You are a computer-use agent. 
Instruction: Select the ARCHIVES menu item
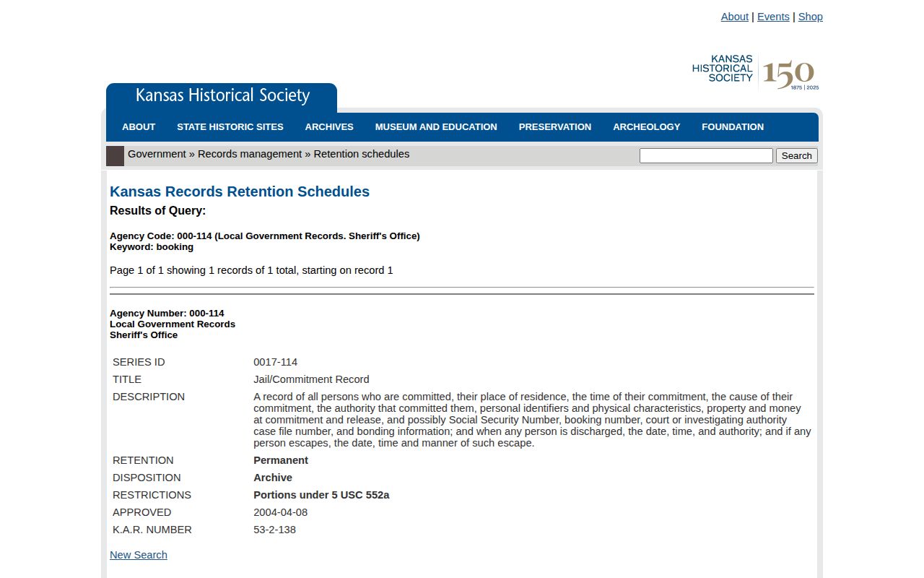pos(329,127)
